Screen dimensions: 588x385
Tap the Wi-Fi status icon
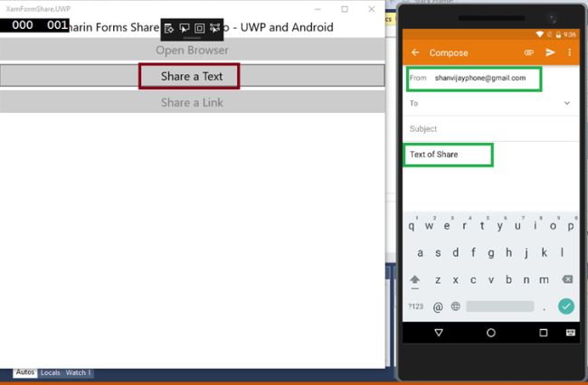539,34
